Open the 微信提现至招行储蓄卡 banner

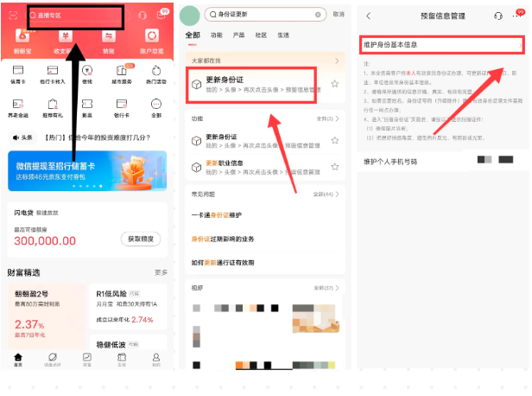(87, 171)
